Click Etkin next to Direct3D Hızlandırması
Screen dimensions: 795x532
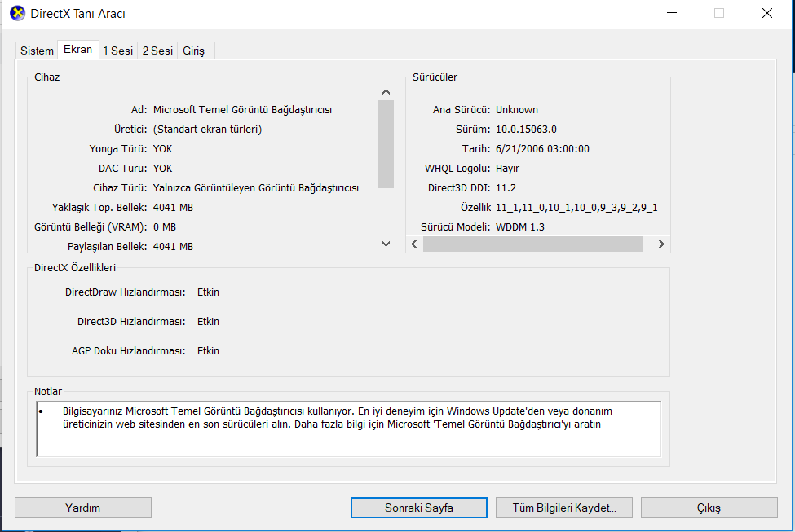[209, 322]
